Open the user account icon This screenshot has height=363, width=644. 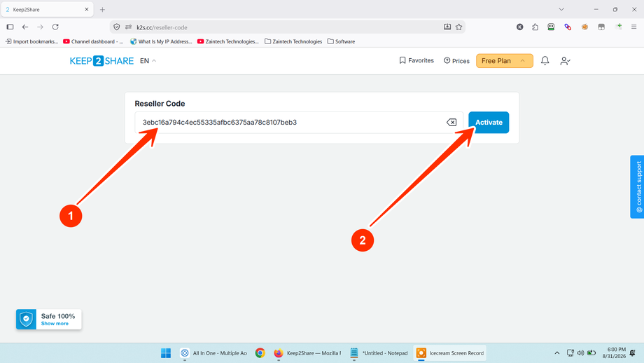(565, 61)
